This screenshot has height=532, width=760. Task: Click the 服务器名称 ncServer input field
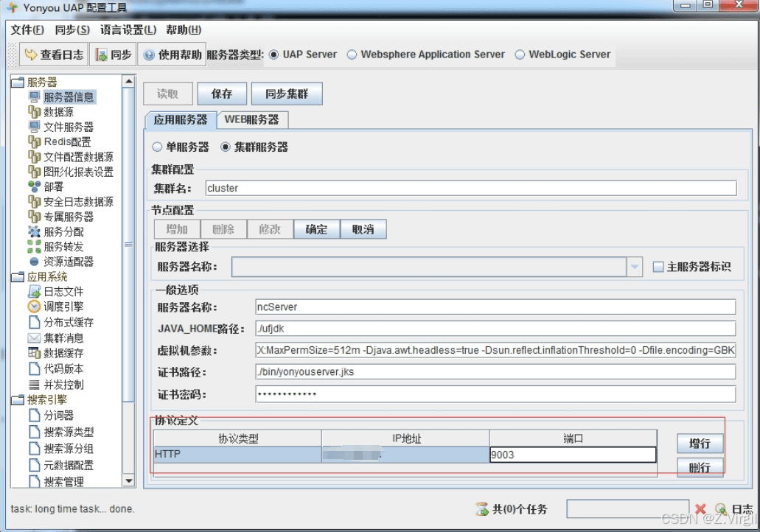coord(495,307)
